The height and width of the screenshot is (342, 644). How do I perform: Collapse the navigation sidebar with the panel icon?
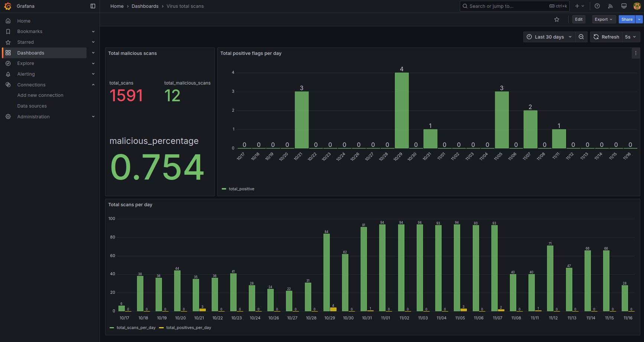point(92,6)
